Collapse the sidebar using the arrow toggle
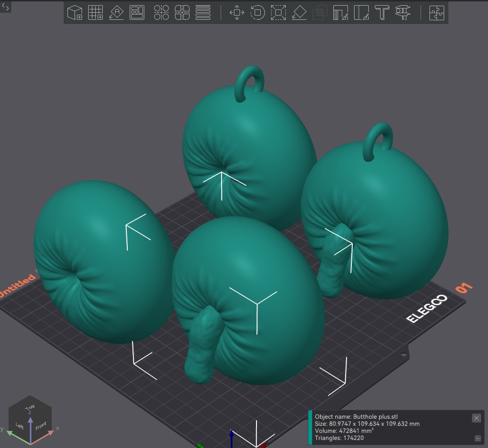This screenshot has height=448, width=488. point(5,6)
